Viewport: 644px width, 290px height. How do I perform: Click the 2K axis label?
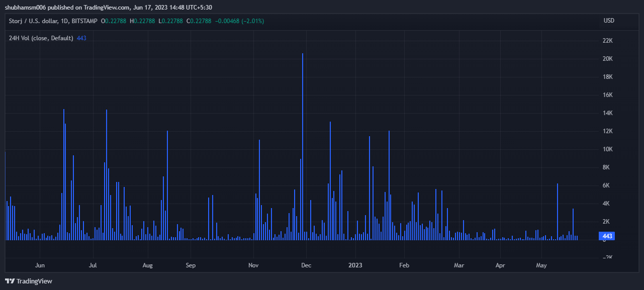(x=607, y=222)
